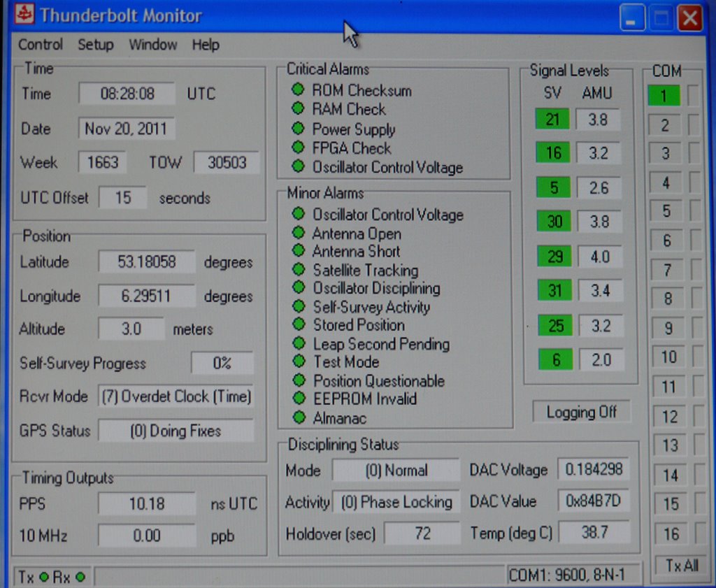
Task: Toggle the checkbox beside COM 9
Action: click(698, 328)
